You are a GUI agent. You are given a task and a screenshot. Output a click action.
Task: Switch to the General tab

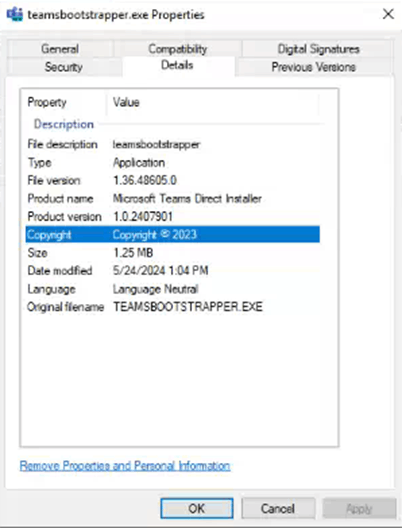click(60, 49)
